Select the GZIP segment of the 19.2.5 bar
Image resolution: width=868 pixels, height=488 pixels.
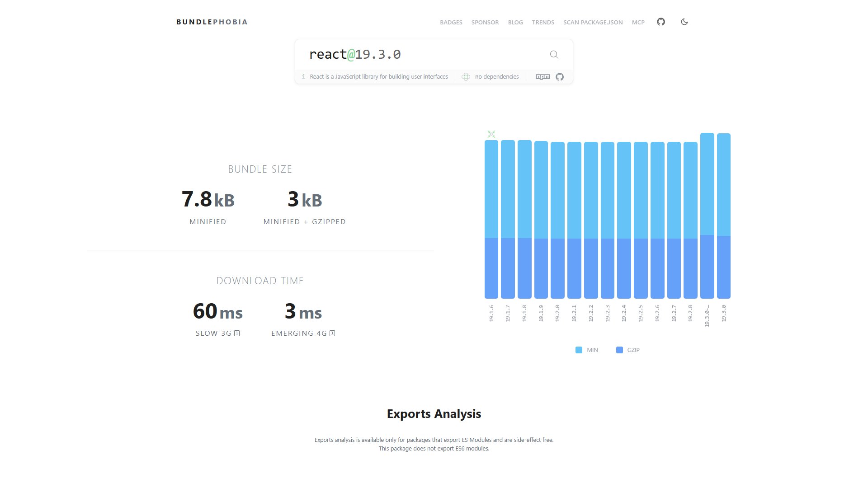641,268
